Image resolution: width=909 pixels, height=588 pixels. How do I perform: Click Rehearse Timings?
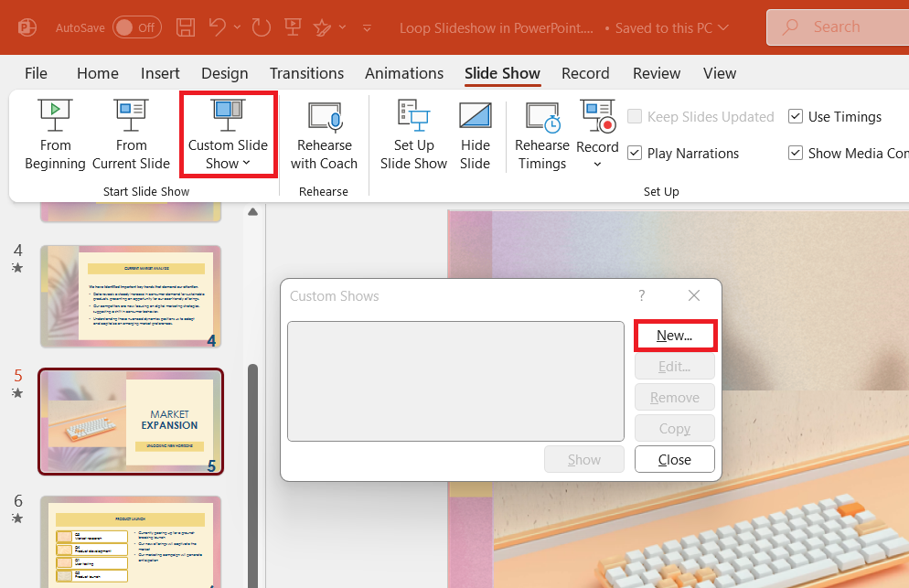542,134
